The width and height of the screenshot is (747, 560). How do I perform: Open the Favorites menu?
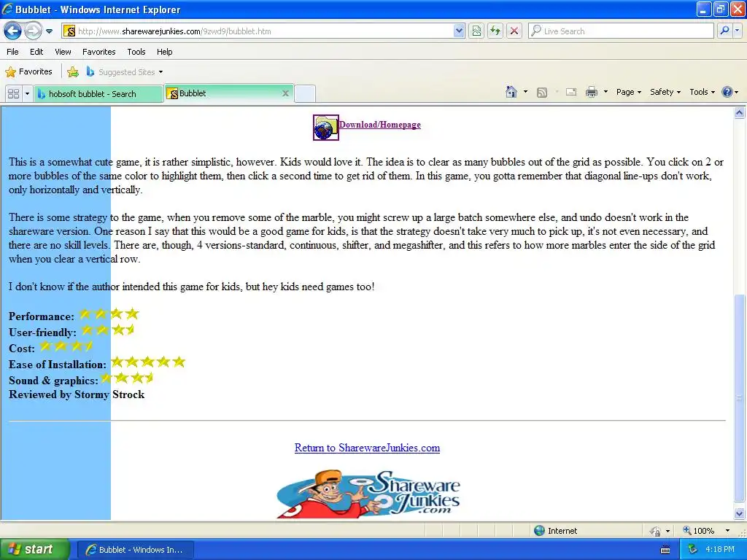(98, 52)
